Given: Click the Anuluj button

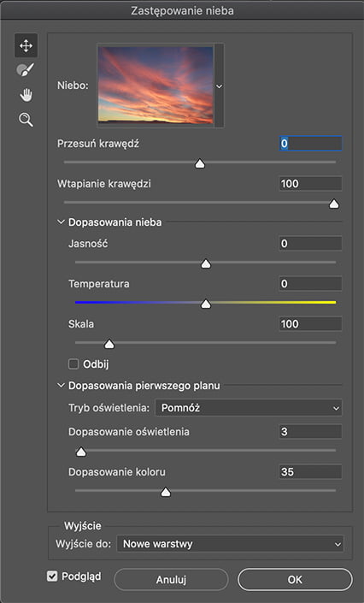Looking at the screenshot, I should (171, 580).
